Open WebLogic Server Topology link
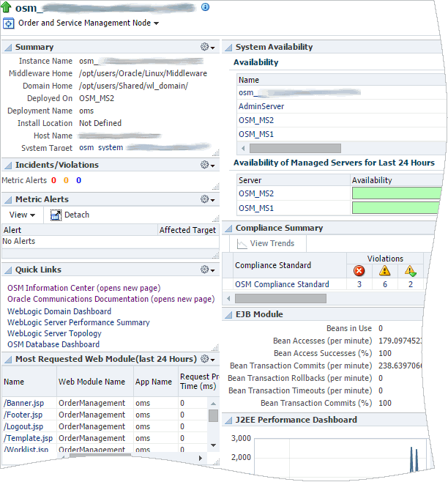The image size is (448, 482). (x=54, y=333)
